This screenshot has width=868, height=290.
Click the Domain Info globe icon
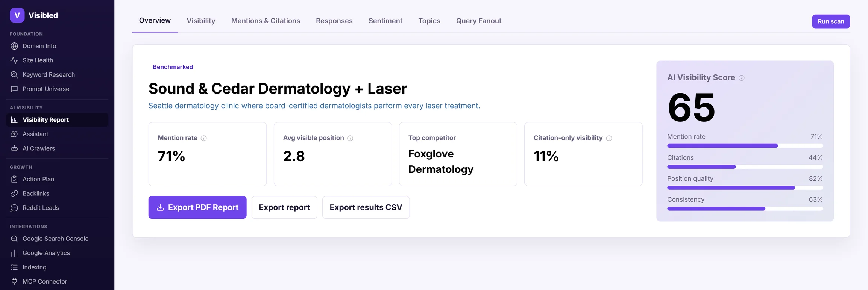(x=14, y=46)
